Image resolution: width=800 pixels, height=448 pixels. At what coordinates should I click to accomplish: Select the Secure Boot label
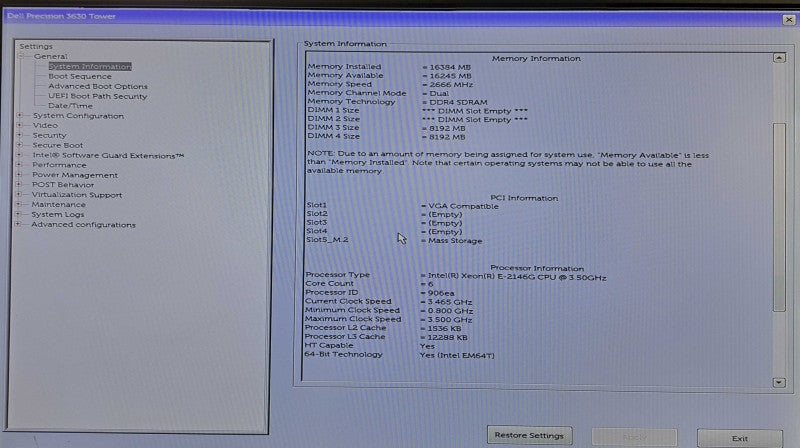coord(58,145)
